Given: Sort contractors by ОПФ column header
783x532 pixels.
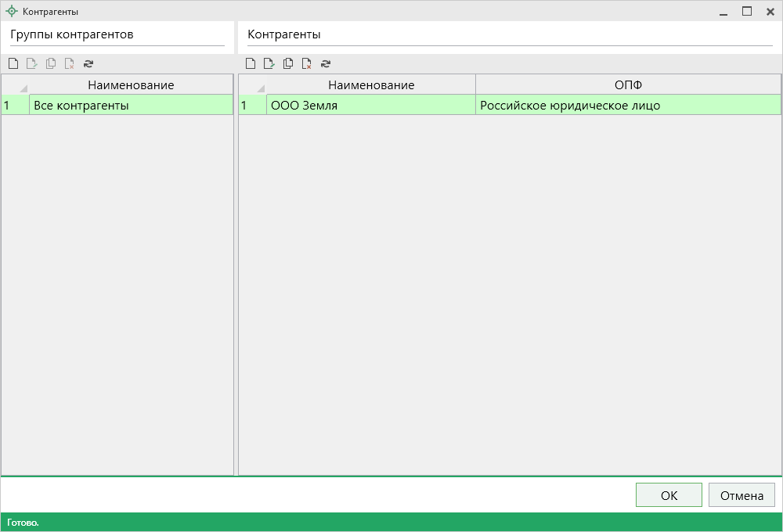Looking at the screenshot, I should (x=628, y=84).
